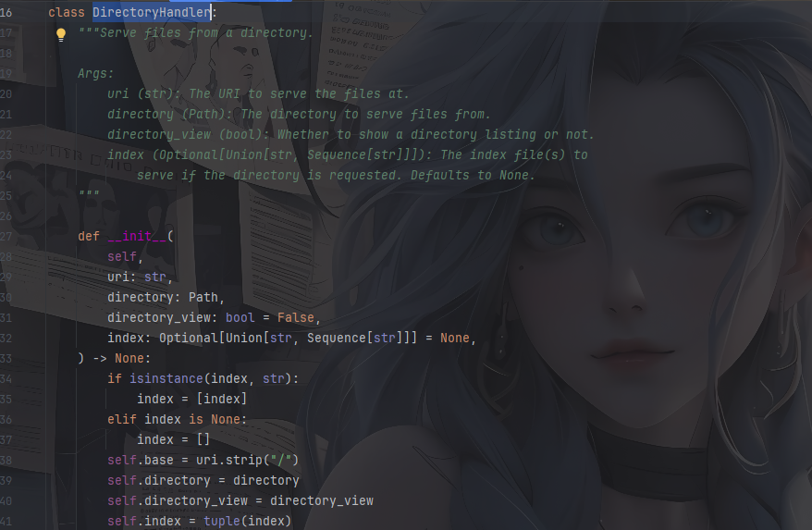Viewport: 812px width, 530px height.
Task: Click line number 27 in the gutter
Action: 6,236
